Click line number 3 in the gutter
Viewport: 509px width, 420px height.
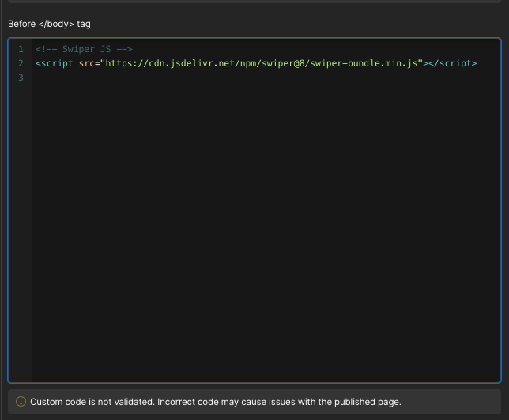(x=21, y=78)
